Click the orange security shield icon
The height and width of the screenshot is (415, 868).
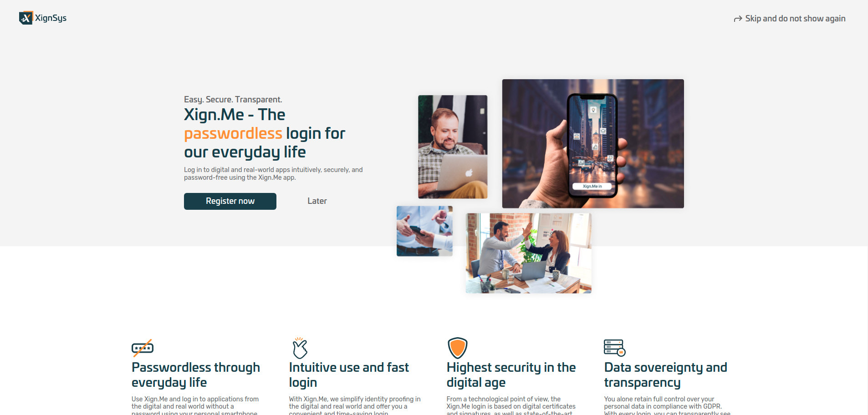point(457,348)
